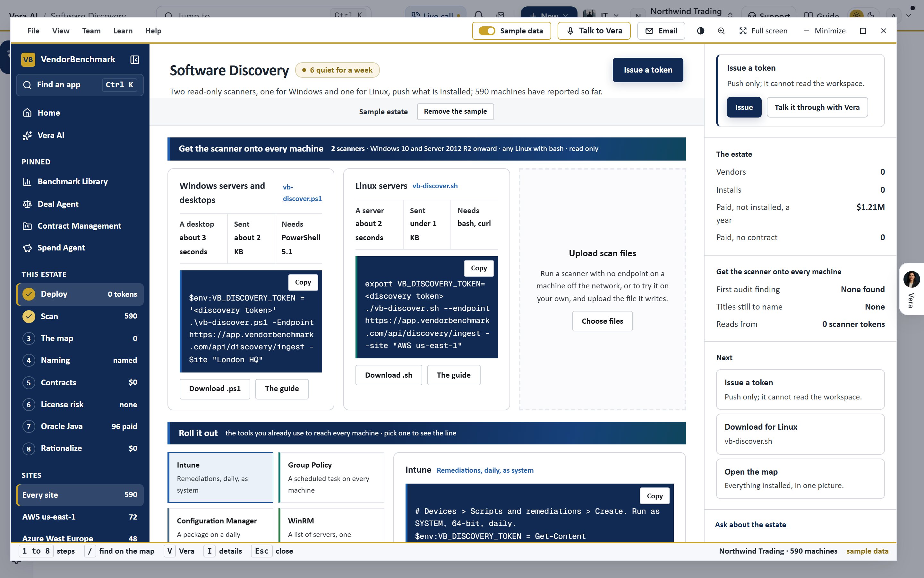Click the main Issue a token button
Viewport: 924px width, 578px height.
(647, 70)
